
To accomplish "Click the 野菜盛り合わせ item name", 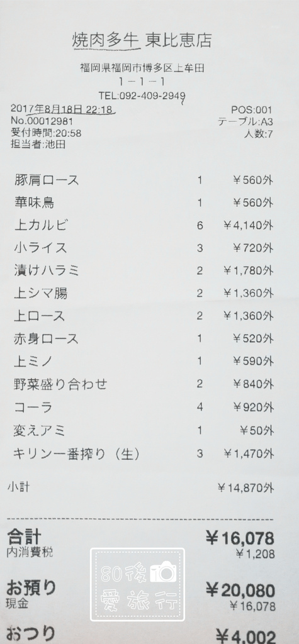I will pos(60,384).
